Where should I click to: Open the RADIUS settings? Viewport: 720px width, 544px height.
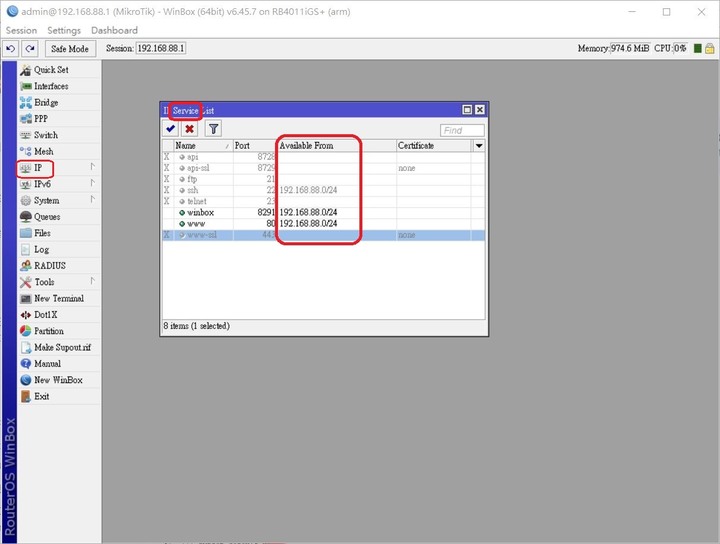[x=59, y=266]
